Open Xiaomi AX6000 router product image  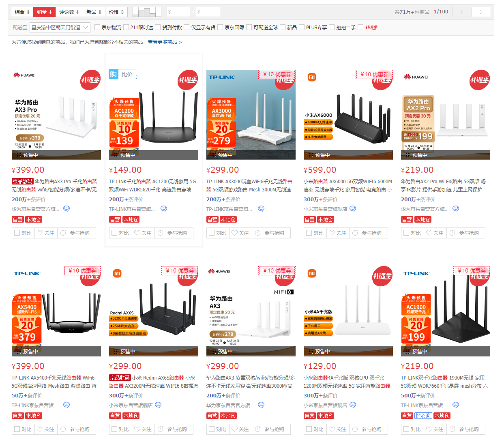pos(348,115)
